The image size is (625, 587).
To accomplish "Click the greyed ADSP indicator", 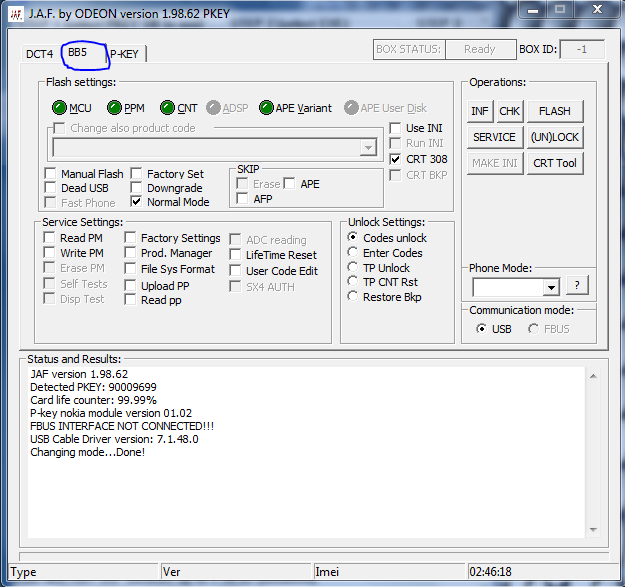I will point(213,108).
